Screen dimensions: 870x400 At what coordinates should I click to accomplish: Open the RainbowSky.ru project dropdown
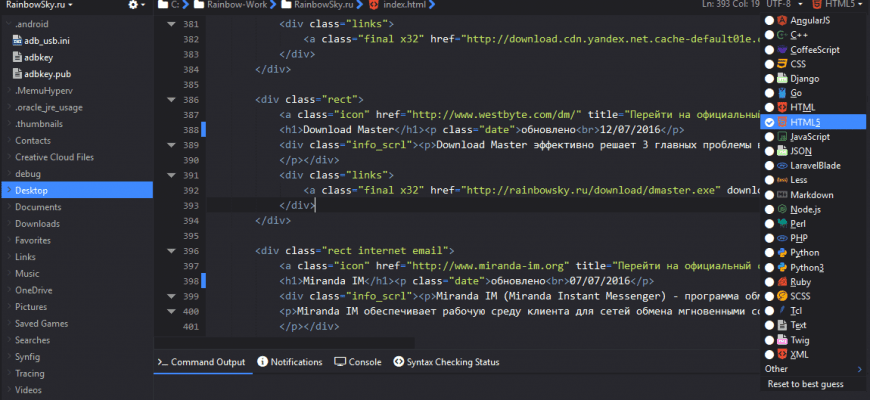[39, 5]
